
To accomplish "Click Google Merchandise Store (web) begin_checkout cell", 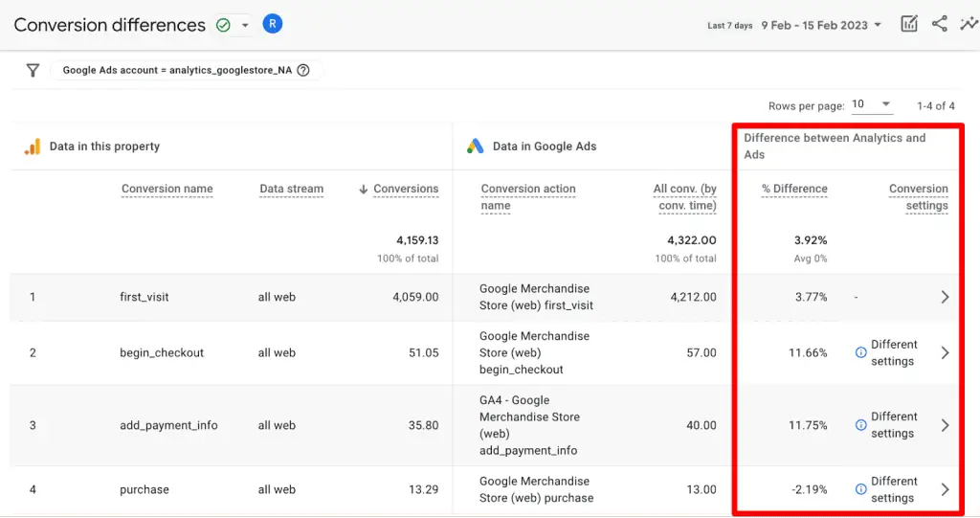I will [x=534, y=353].
